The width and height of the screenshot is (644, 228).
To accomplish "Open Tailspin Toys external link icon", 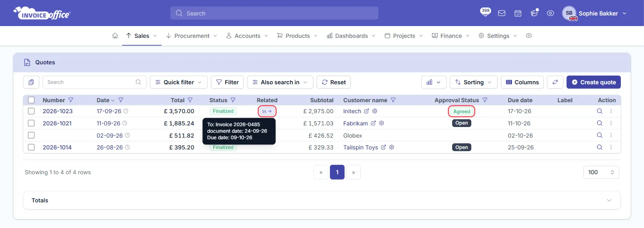I will click(383, 147).
